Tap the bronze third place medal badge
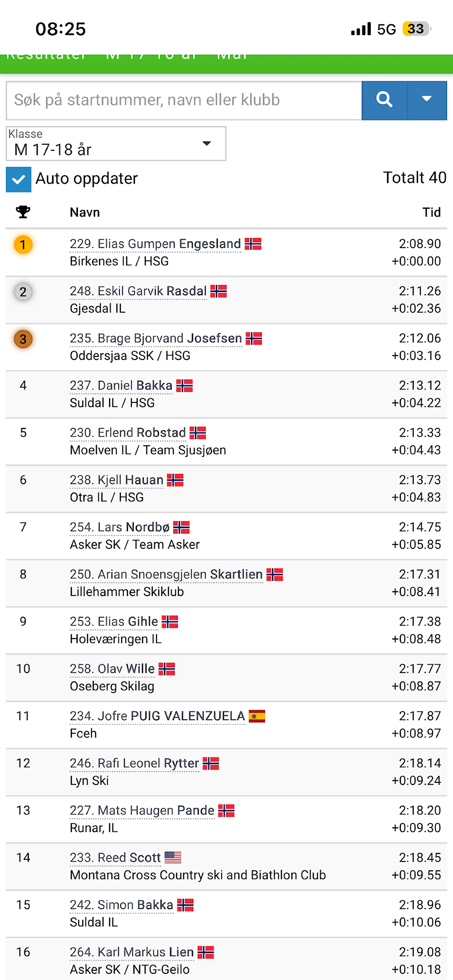453x980 pixels. pos(23,339)
